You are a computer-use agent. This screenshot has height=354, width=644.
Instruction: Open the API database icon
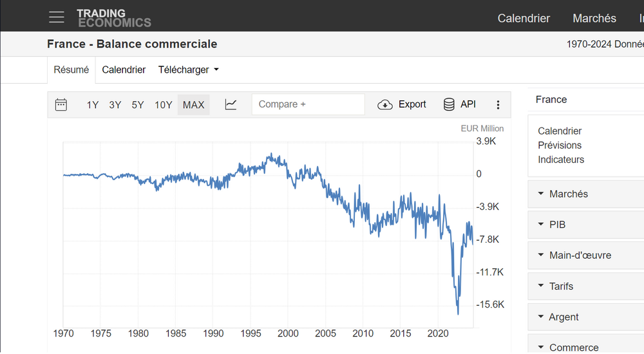(449, 104)
